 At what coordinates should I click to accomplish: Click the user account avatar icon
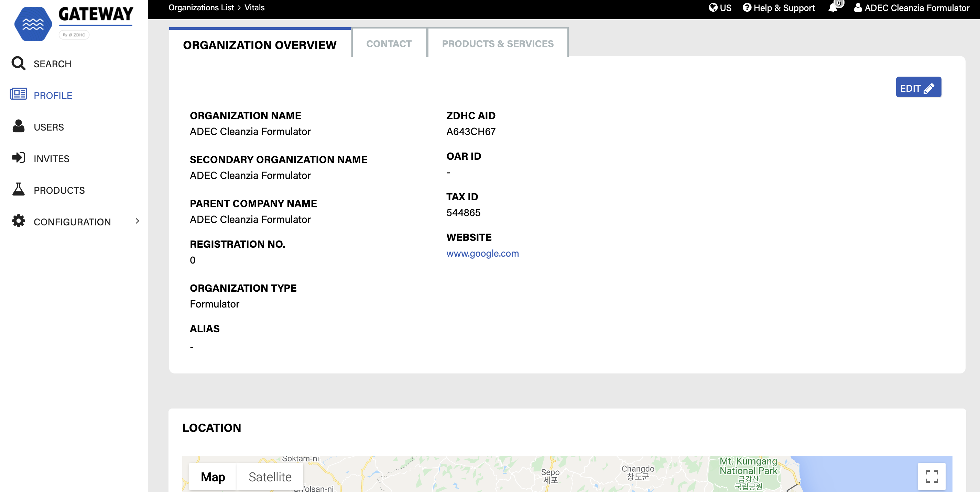[x=858, y=8]
